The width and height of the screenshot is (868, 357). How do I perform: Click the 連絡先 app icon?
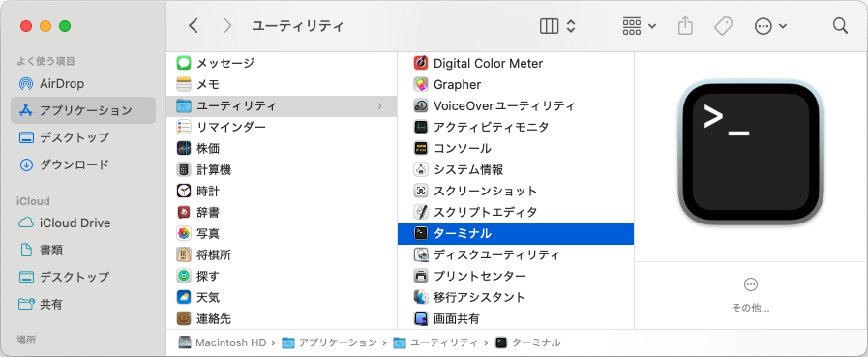(x=184, y=319)
